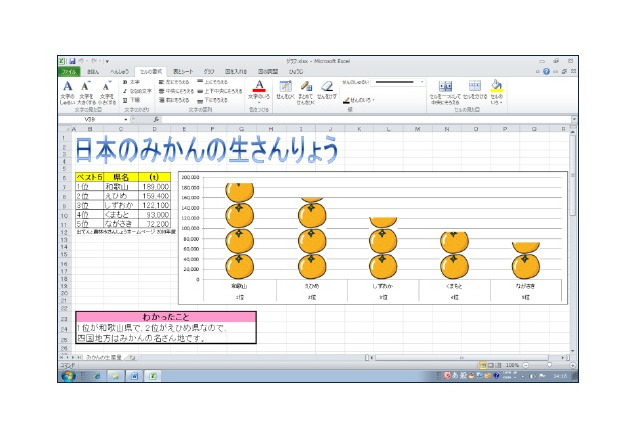Toggle underline 下線 formatting
This screenshot has width=640, height=426.
pos(131,100)
